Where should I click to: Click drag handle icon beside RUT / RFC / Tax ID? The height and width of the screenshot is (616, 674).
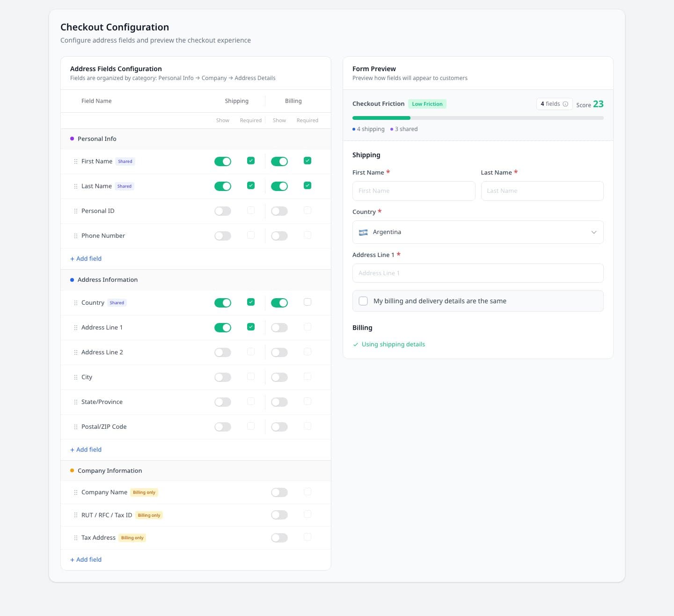pyautogui.click(x=76, y=515)
